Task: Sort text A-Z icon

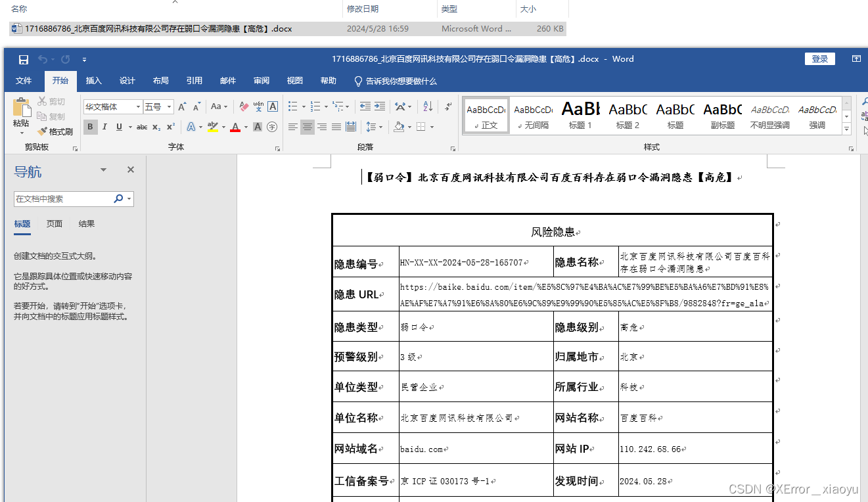Action: (x=428, y=106)
